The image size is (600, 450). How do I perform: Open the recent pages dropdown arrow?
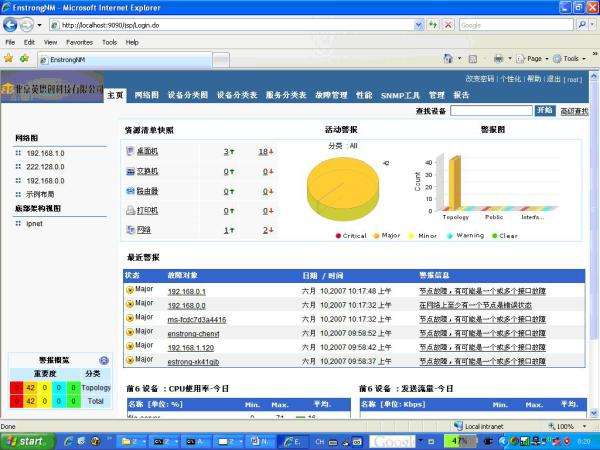(x=39, y=25)
